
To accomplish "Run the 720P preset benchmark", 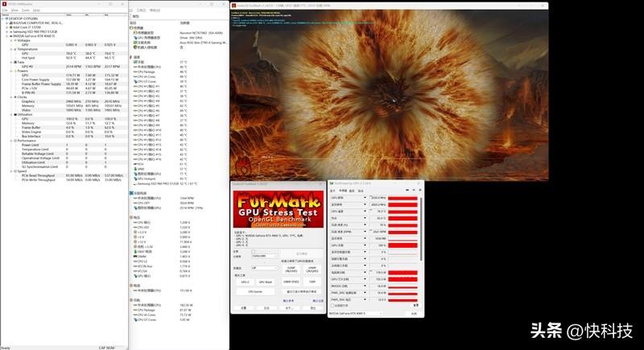I will click(312, 282).
